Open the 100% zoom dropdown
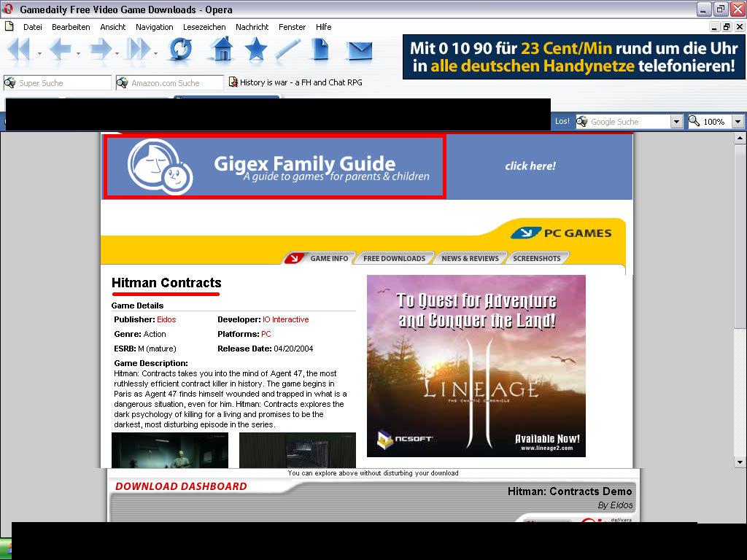The width and height of the screenshot is (747, 560). click(738, 122)
